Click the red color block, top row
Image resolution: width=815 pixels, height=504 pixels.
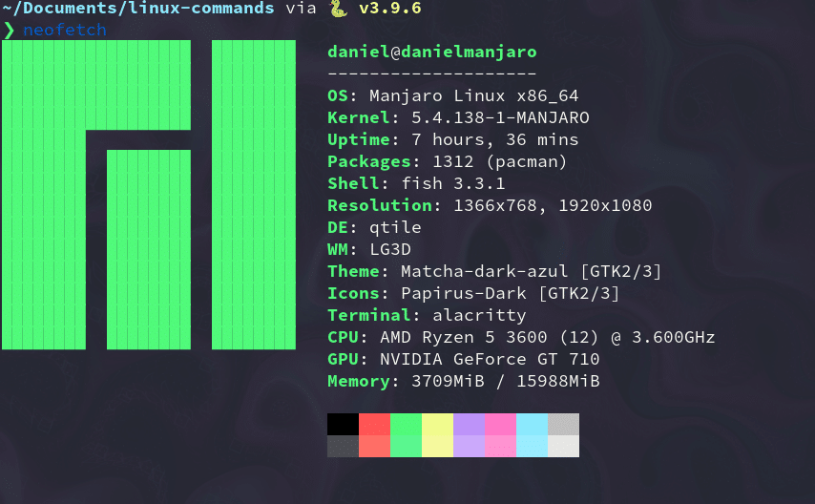tap(374, 425)
